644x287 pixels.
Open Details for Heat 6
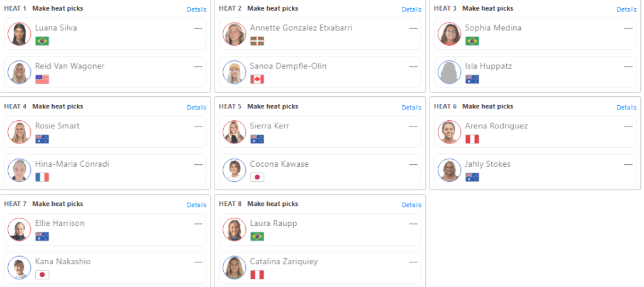pos(626,108)
